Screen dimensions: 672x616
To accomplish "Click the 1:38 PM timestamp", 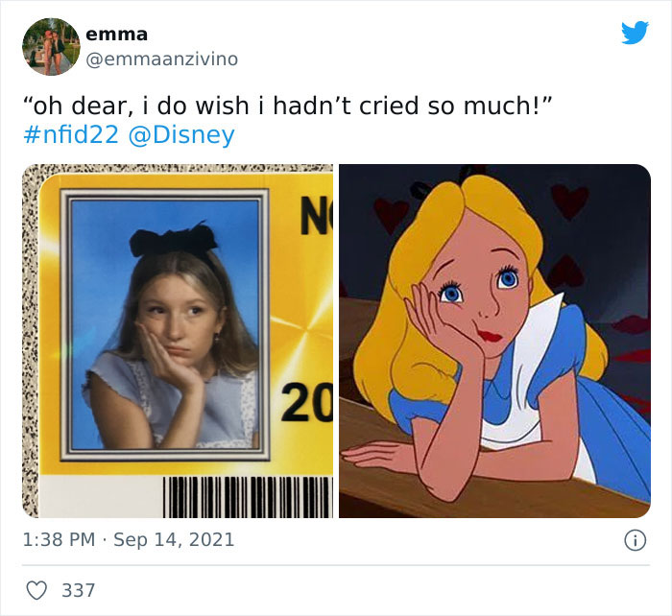I will (x=58, y=539).
